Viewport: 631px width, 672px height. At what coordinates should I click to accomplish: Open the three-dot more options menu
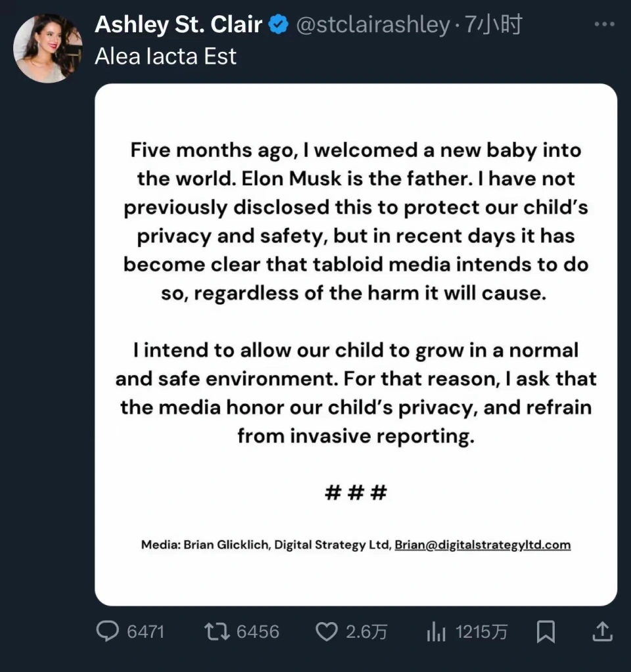605,24
